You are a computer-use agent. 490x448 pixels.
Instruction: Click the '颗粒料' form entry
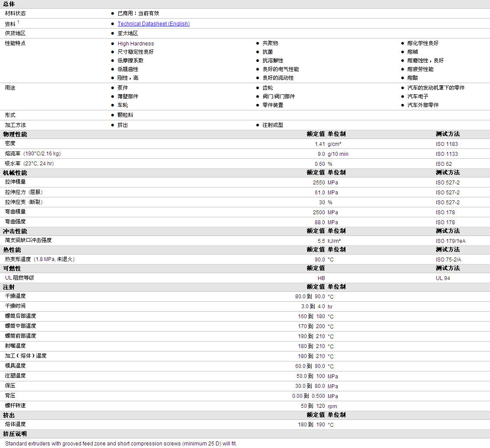(125, 115)
